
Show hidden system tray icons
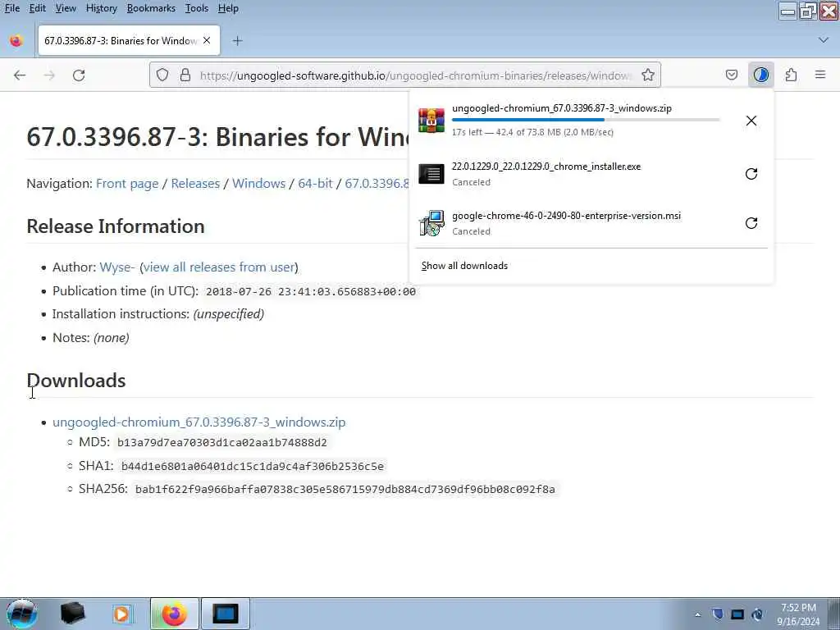tap(697, 614)
